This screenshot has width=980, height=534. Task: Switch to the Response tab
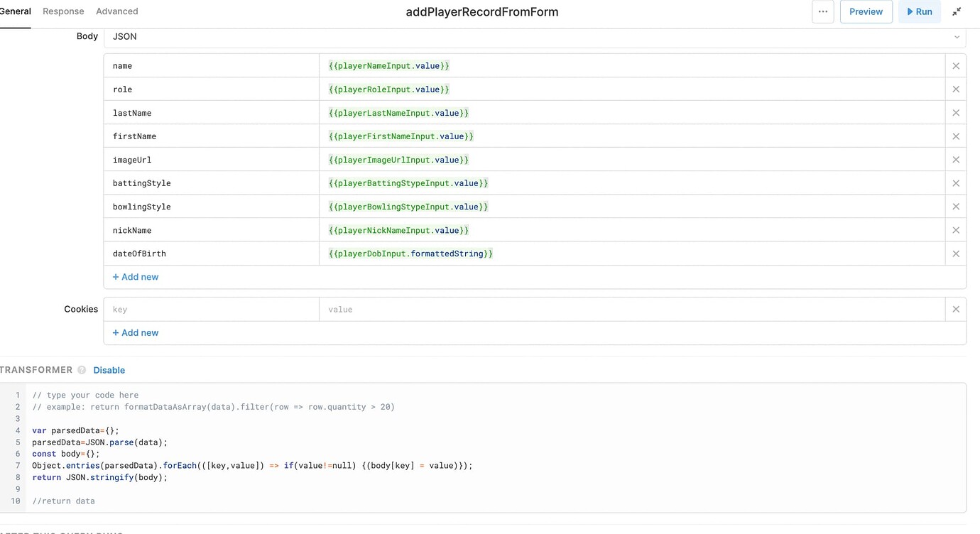[63, 11]
